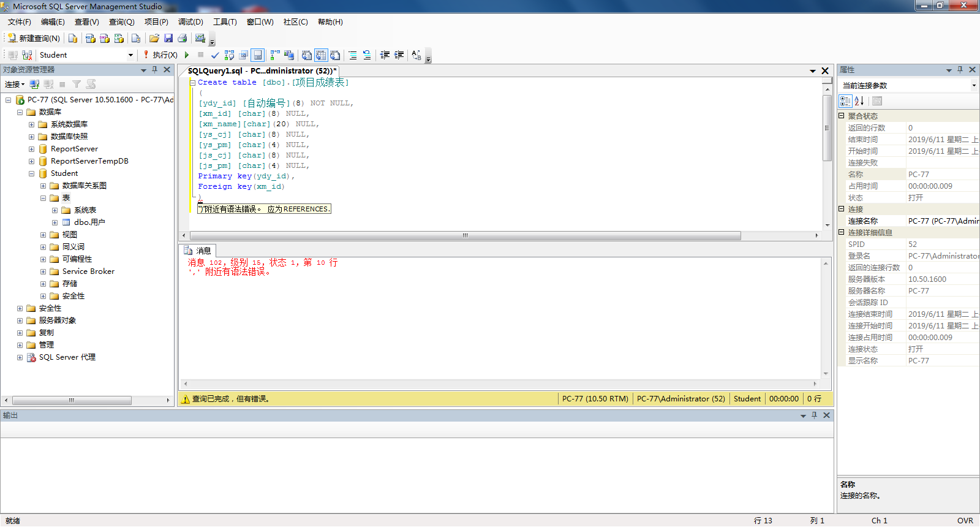Select the 可编程性 folder
This screenshot has height=527, width=980.
[77, 259]
